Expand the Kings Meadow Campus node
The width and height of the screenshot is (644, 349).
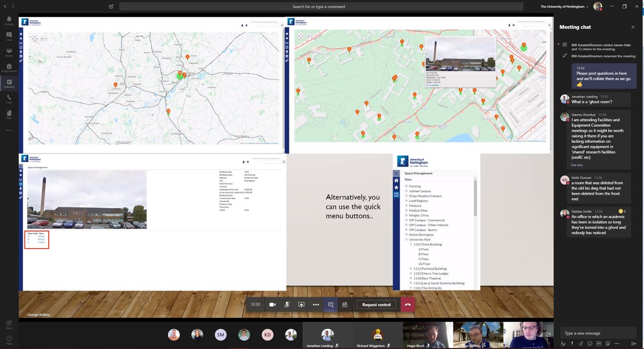click(x=406, y=196)
